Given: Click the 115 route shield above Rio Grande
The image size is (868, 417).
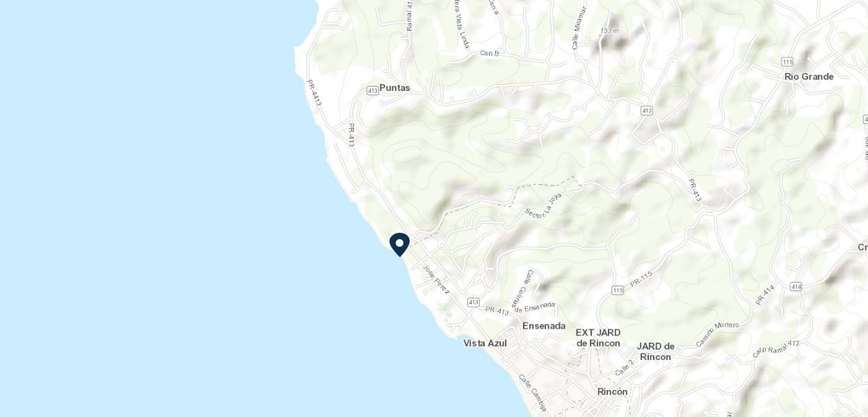Looking at the screenshot, I should click(787, 62).
